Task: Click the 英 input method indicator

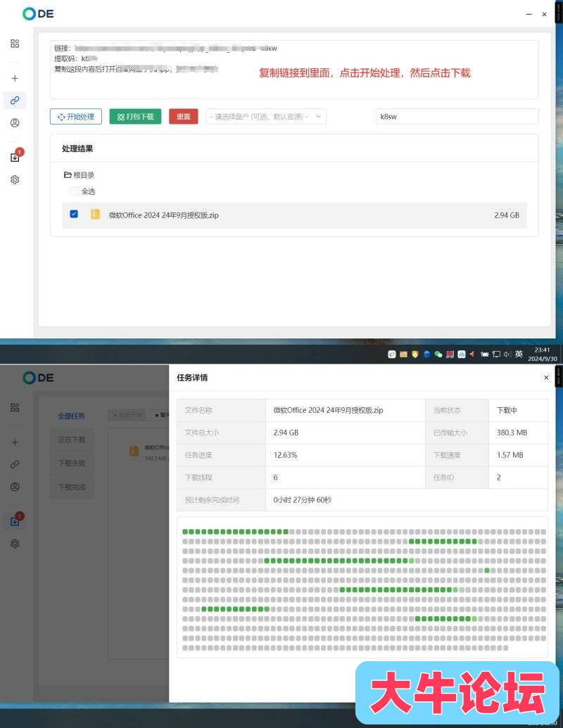Action: (519, 355)
